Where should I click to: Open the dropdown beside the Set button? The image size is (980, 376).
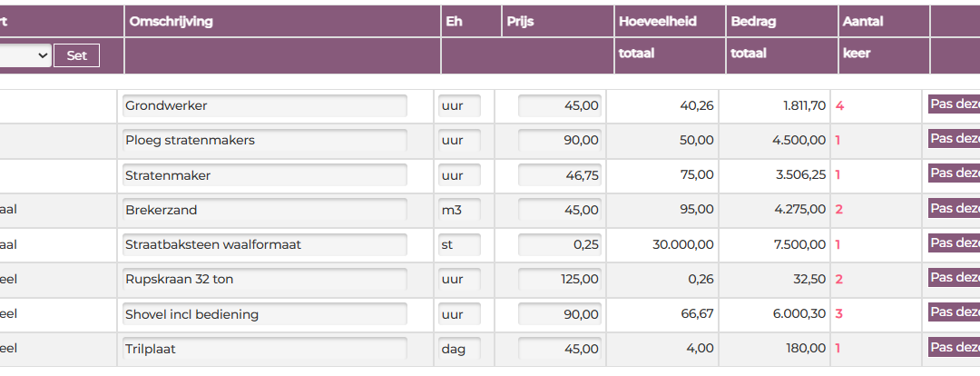pyautogui.click(x=24, y=55)
